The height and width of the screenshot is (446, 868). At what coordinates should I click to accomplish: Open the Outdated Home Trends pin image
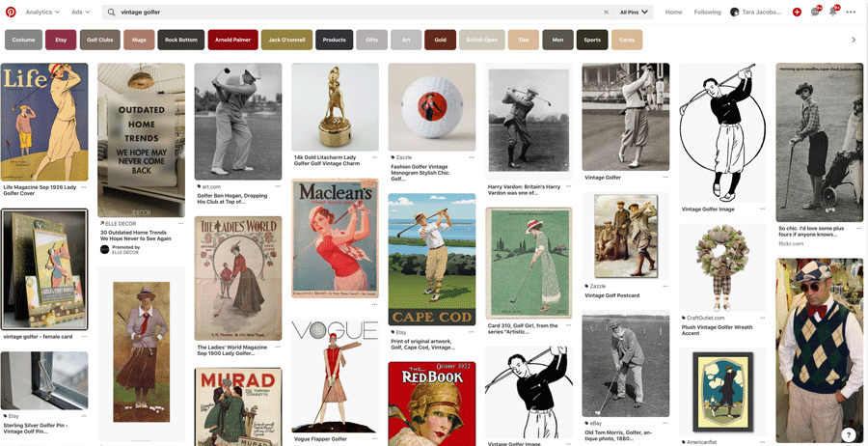(x=141, y=140)
